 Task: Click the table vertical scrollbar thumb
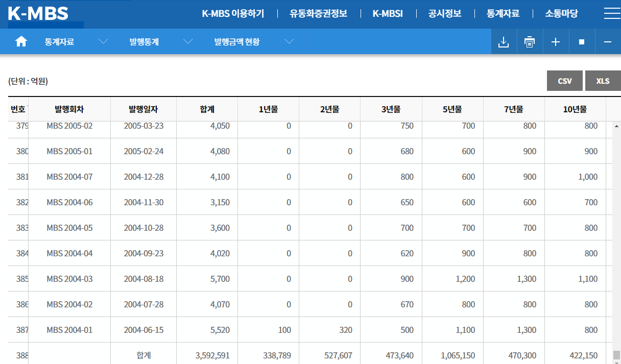coord(616,355)
